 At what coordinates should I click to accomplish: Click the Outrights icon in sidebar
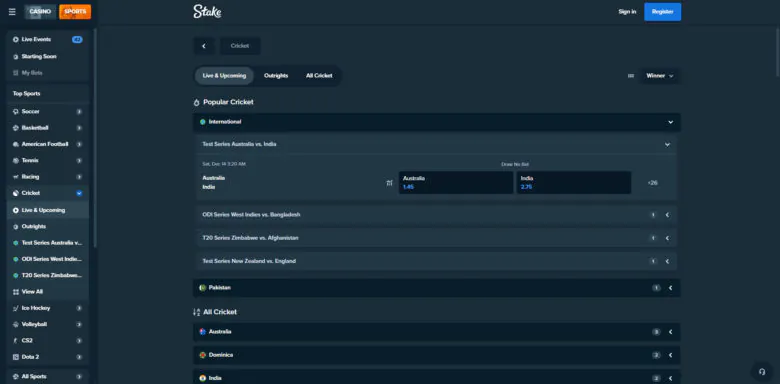[15, 226]
